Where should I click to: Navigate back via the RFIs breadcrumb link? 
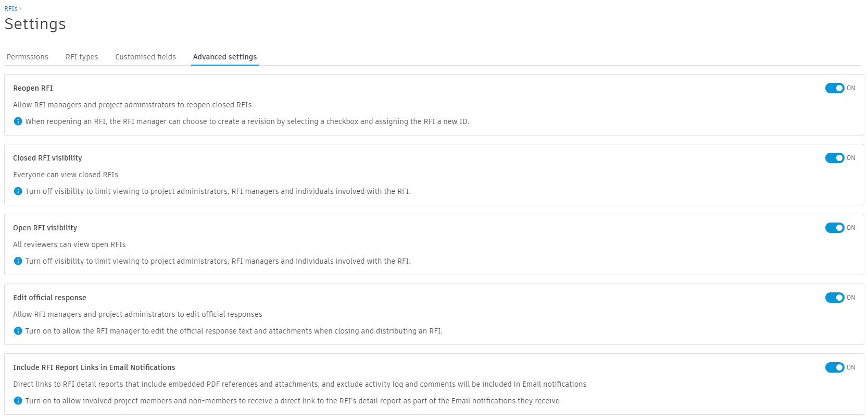(x=10, y=9)
